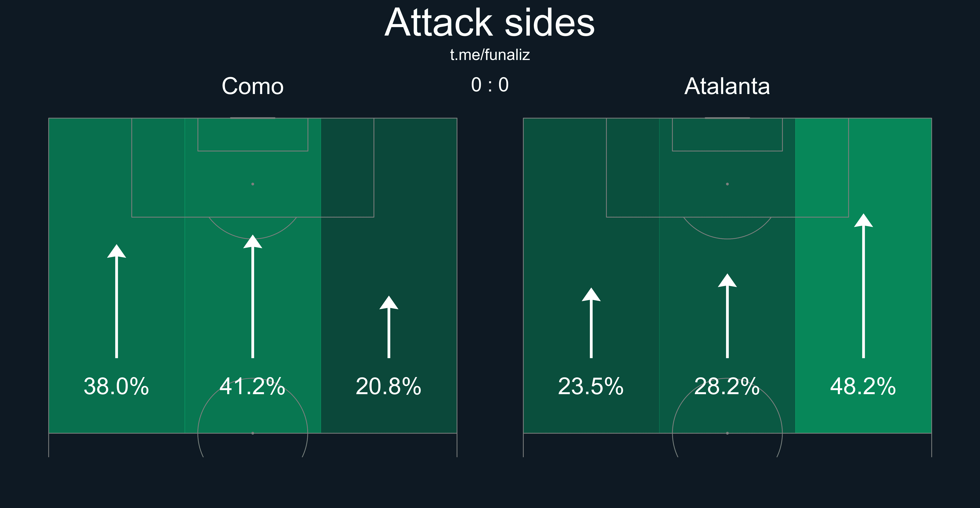Click the penalty spot on Atalanta's pitch
Image resolution: width=980 pixels, height=508 pixels.
pos(727,184)
